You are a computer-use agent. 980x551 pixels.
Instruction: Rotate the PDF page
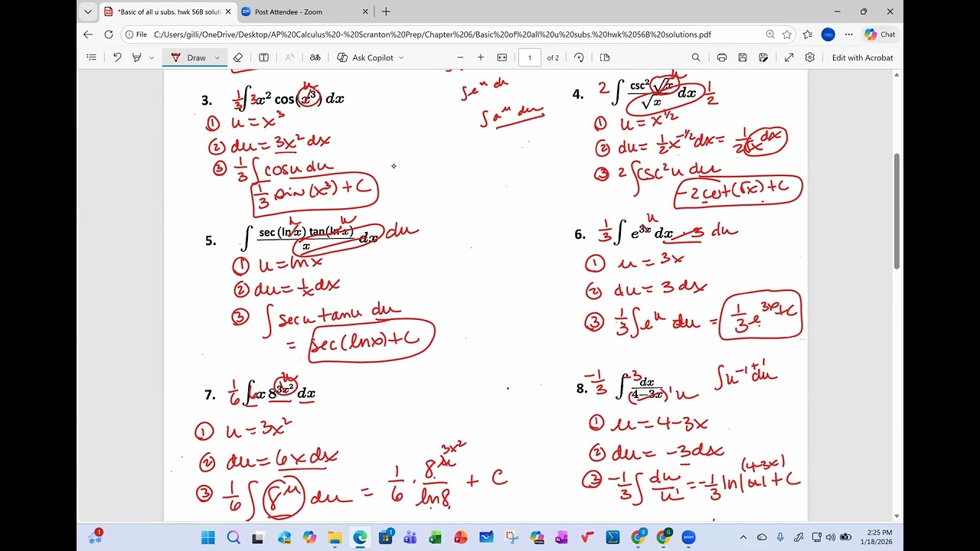point(579,57)
